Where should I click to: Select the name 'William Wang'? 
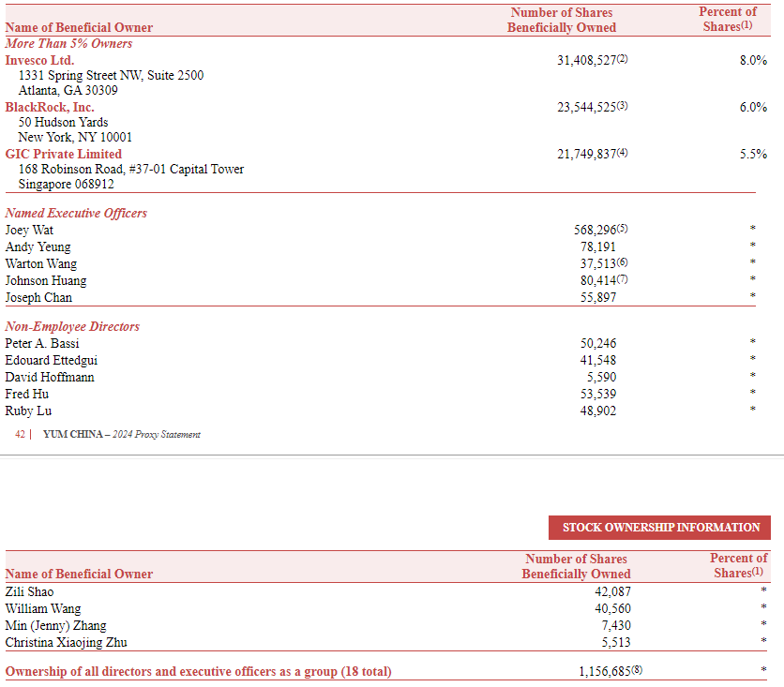click(43, 609)
